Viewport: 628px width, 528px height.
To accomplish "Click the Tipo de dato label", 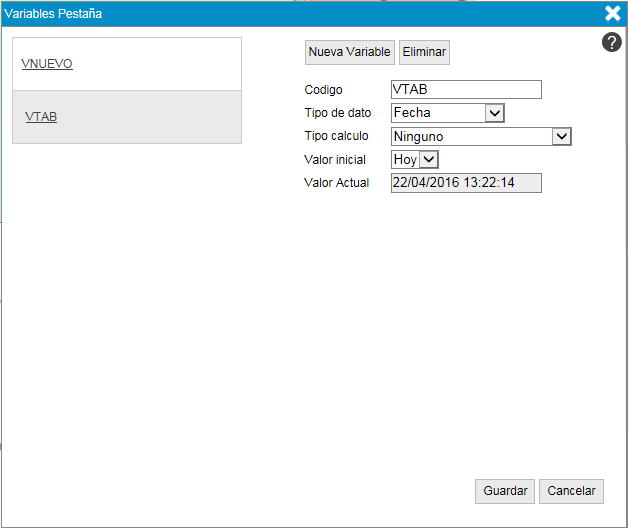I will (338, 113).
